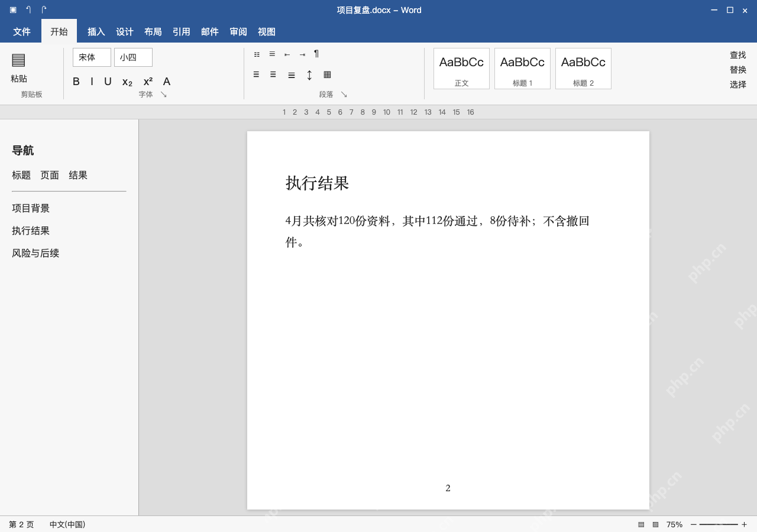Toggle bold formatting
Image resolution: width=757 pixels, height=532 pixels.
coord(76,82)
